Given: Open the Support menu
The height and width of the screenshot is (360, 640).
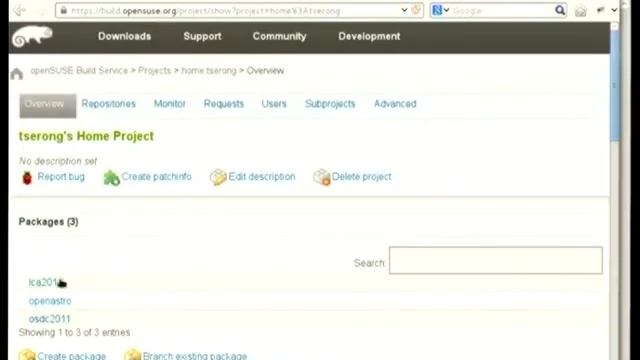Looking at the screenshot, I should pyautogui.click(x=202, y=36).
